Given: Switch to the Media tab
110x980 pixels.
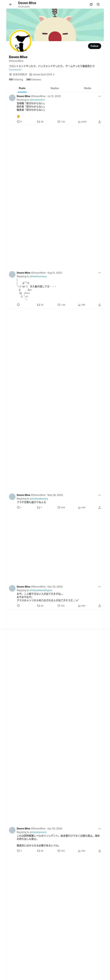Looking at the screenshot, I should pos(88,88).
